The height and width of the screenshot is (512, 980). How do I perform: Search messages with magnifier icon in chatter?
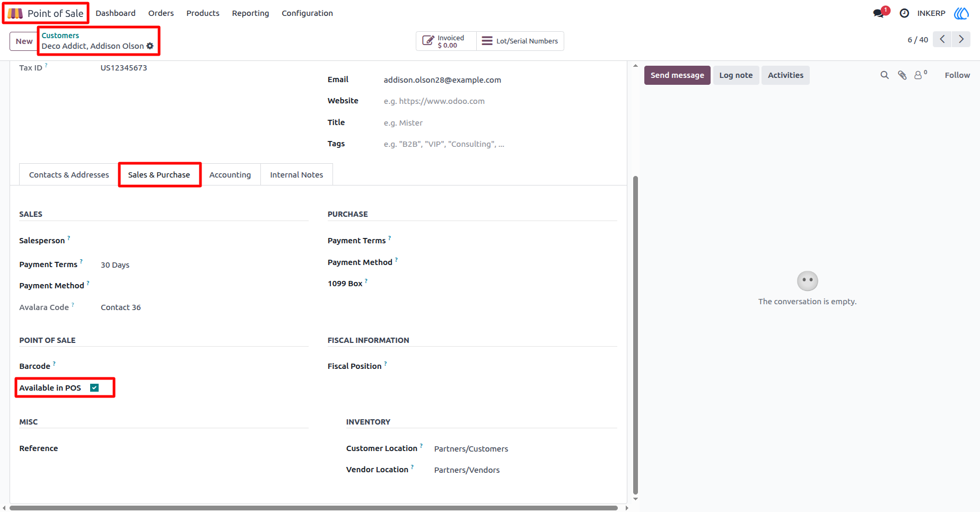[885, 75]
